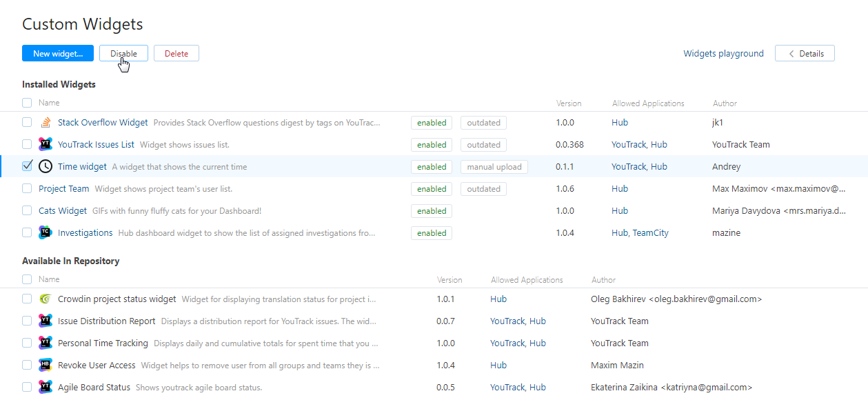Disable the selected widget
Image resolution: width=868 pixels, height=420 pixels.
point(123,54)
